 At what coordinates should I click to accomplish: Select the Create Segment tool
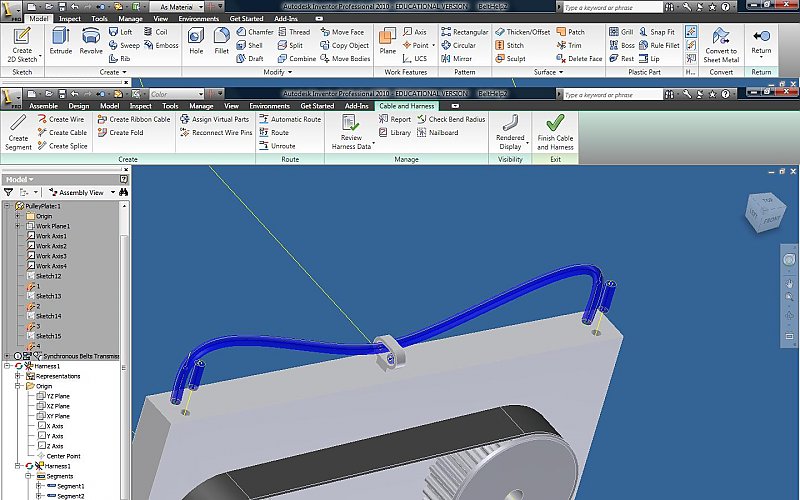tap(18, 133)
